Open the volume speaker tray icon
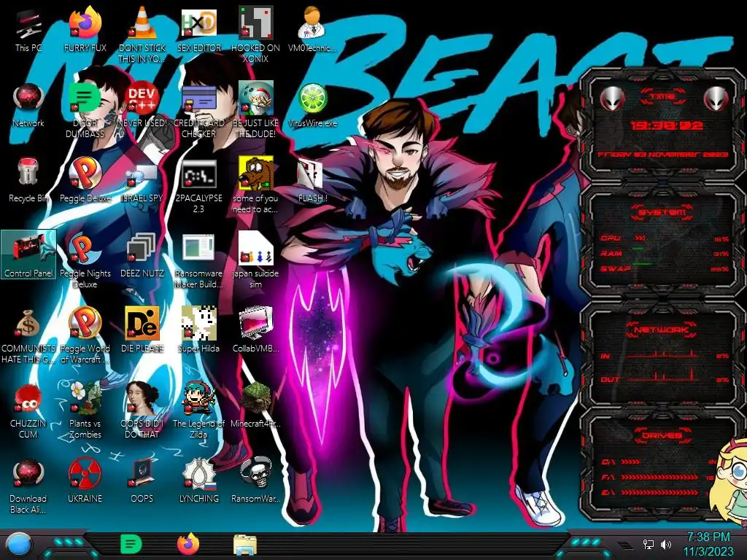 click(x=665, y=544)
